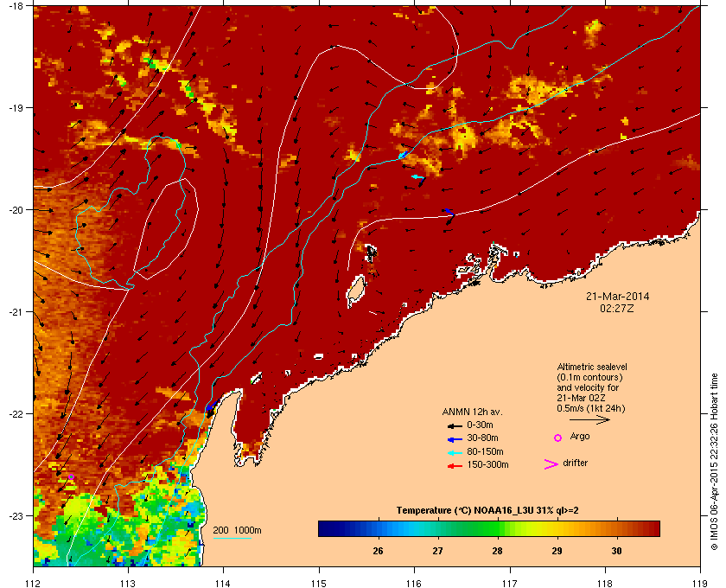Click the black 0-30m legend arrow

tap(455, 425)
